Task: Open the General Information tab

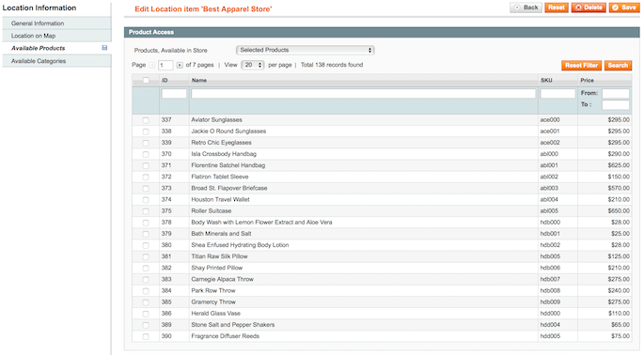Action: (56, 23)
